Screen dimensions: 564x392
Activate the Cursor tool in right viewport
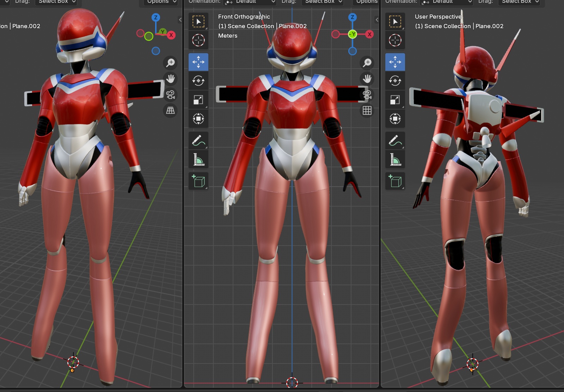pos(395,40)
